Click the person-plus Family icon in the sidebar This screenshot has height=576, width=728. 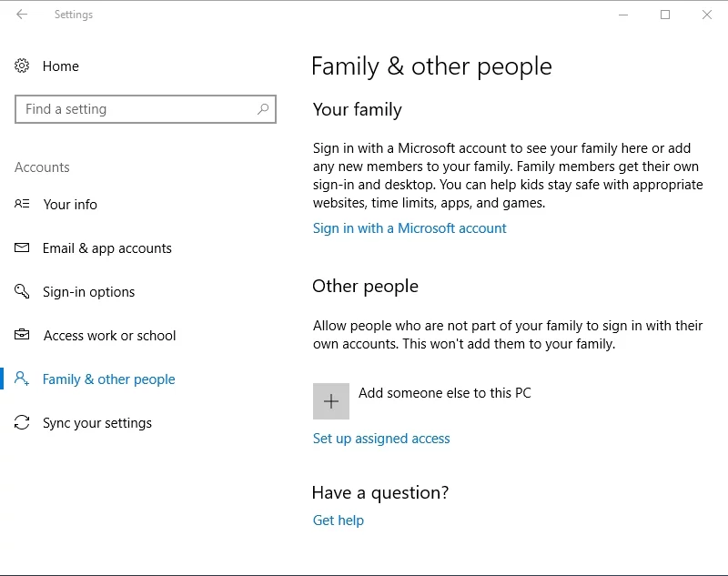(23, 379)
